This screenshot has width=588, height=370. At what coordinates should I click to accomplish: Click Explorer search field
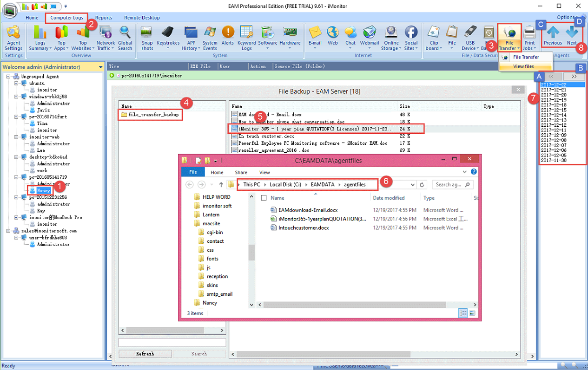tap(453, 184)
